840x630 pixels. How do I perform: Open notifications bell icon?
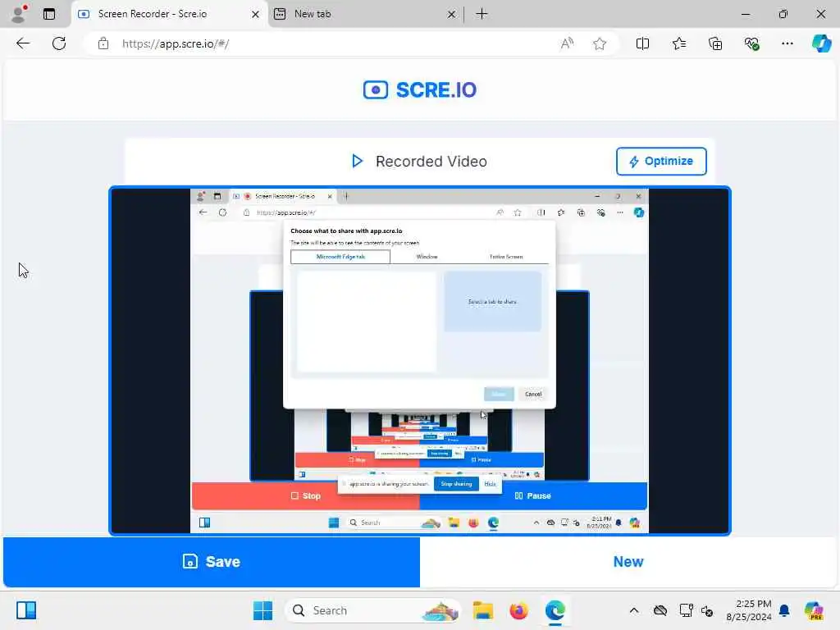point(784,610)
